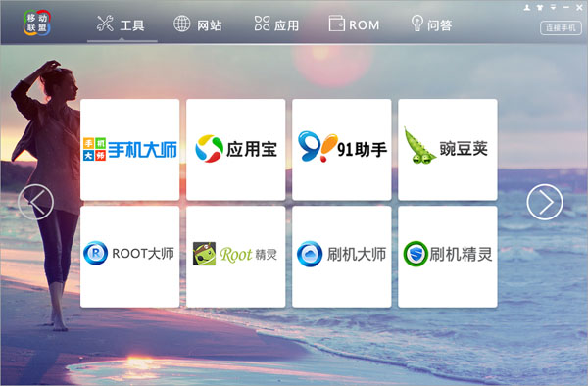
Task: Open the 手机大师 tool tile
Action: tap(129, 150)
